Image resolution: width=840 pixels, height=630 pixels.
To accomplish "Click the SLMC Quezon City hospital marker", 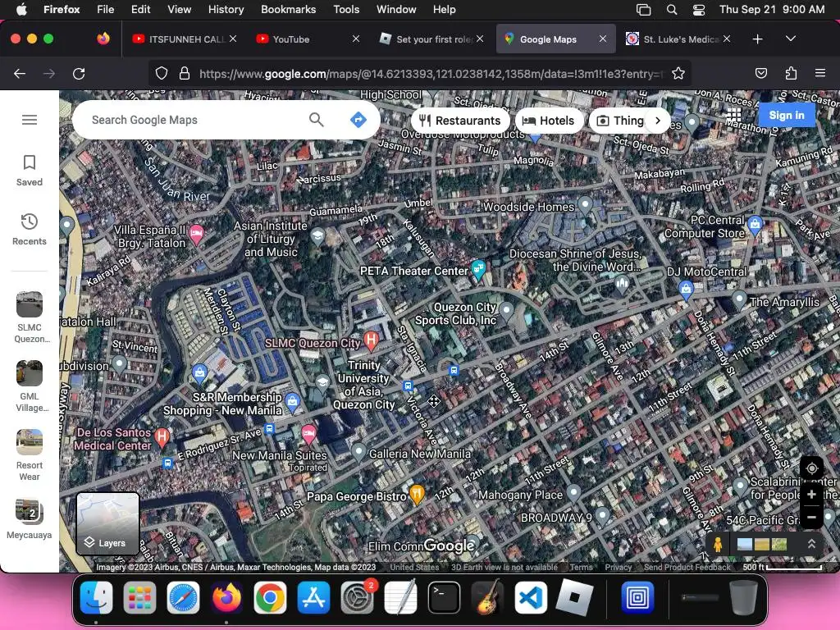I will (371, 340).
